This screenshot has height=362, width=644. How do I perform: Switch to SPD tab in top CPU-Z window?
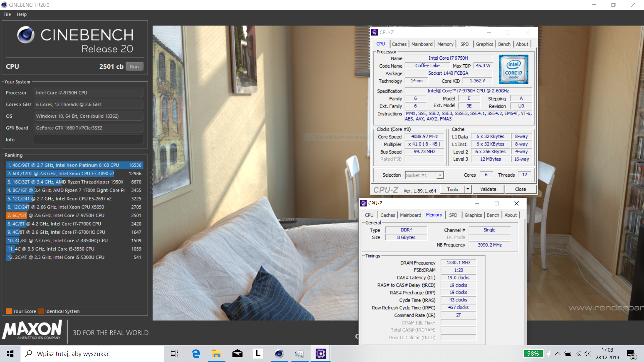click(465, 44)
